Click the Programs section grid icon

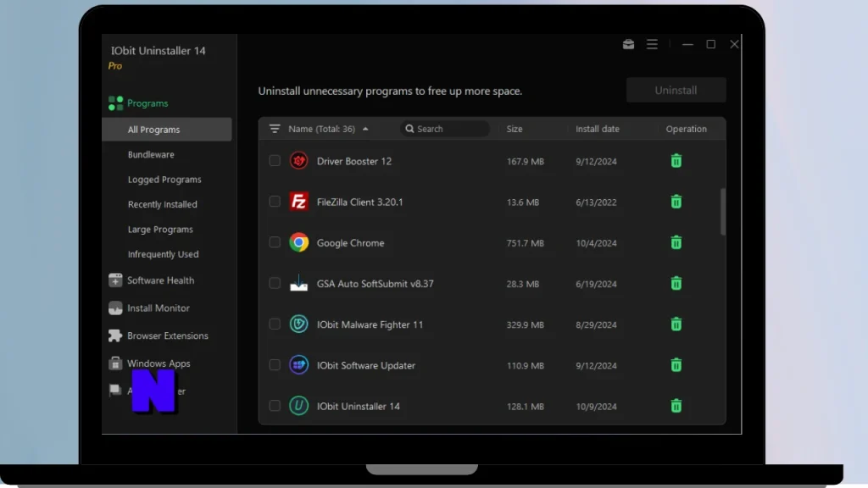(x=115, y=103)
